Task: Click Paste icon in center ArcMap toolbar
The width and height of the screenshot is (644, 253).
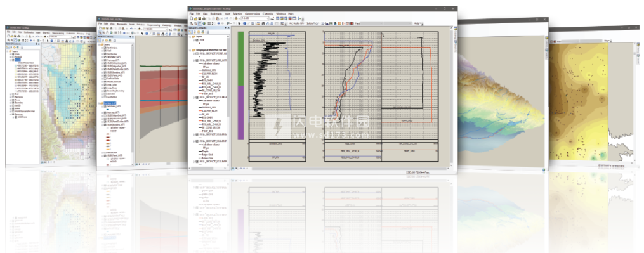Action: click(x=217, y=18)
